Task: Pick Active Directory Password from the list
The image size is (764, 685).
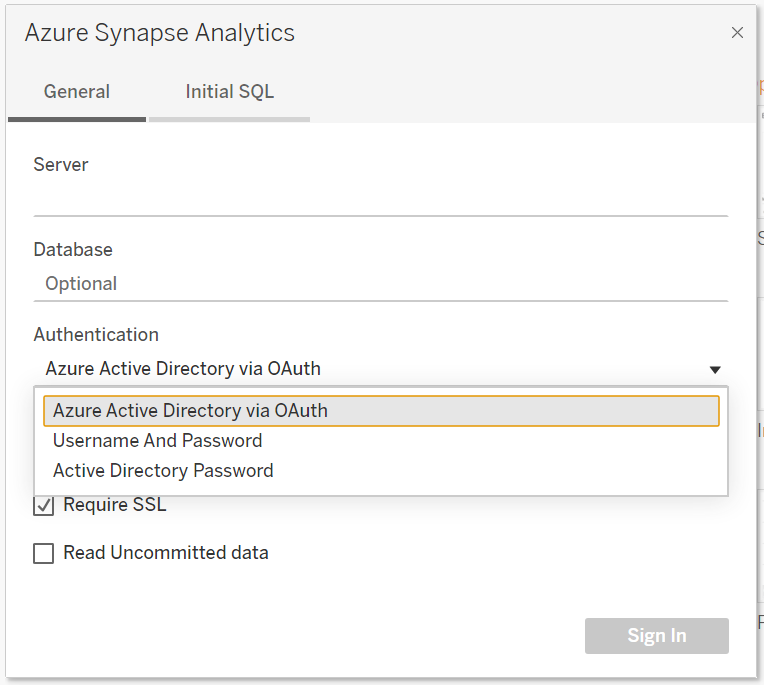Action: 163,471
